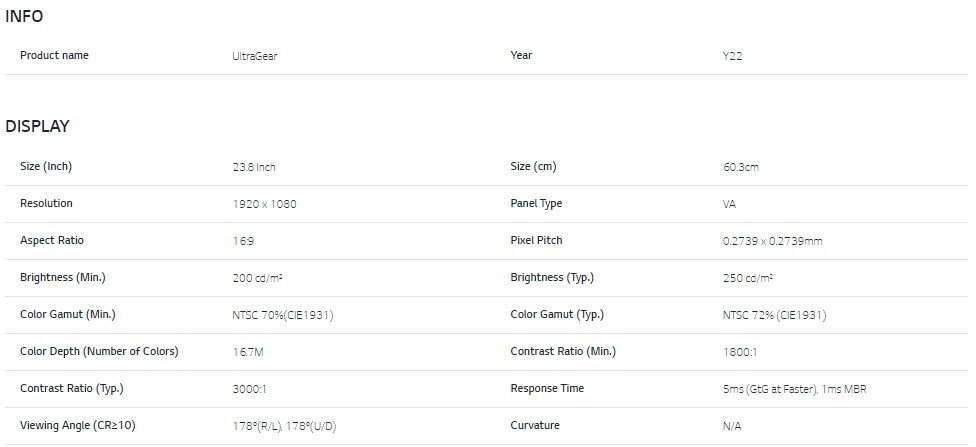Click the Response Time label
The width and height of the screenshot is (976, 447).
coord(547,388)
